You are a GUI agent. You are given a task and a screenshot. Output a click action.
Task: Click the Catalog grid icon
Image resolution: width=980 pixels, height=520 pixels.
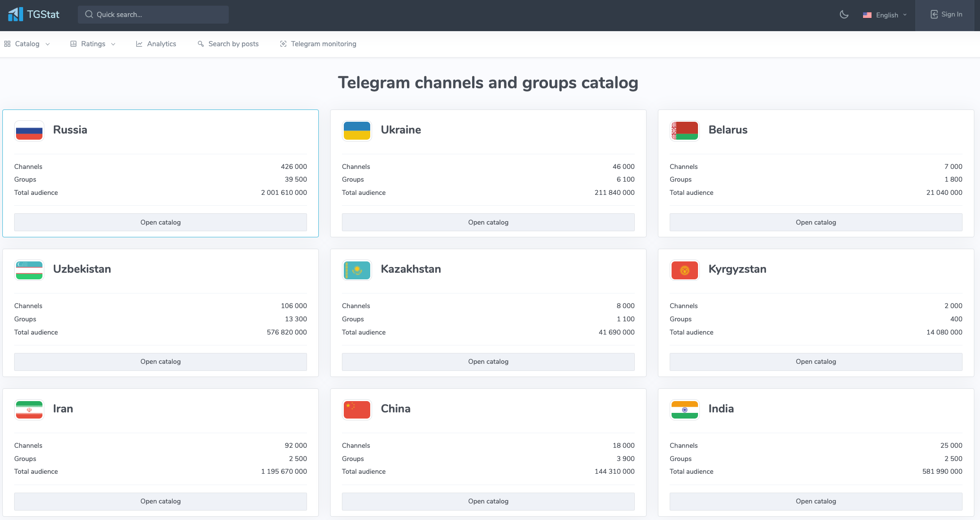[7, 44]
